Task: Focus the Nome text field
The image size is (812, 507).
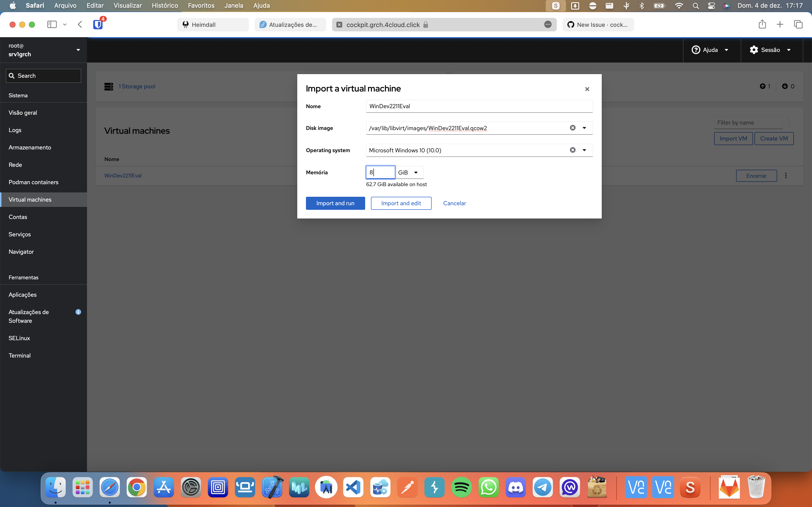Action: tap(479, 106)
